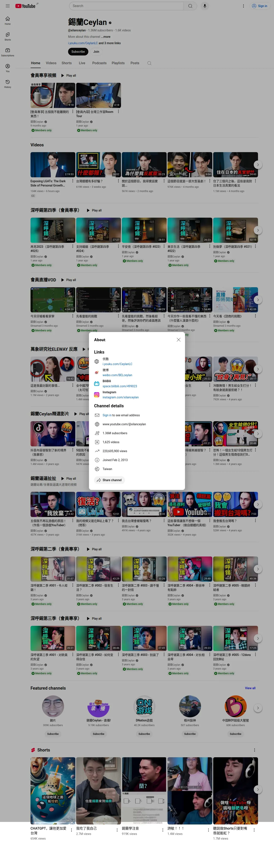Screen dimensions: 274x868
Task: Open options menu for 我會搬去台灣嗎 video
Action: coord(255,521)
